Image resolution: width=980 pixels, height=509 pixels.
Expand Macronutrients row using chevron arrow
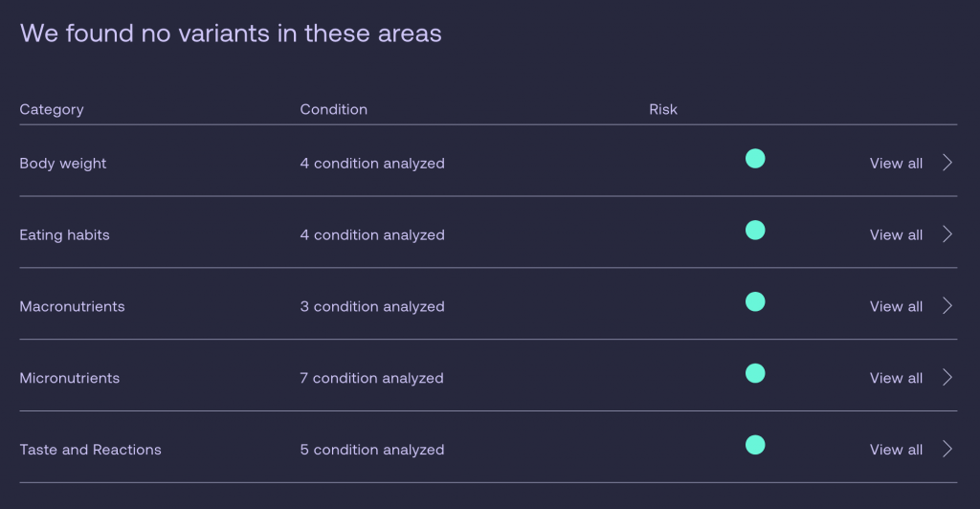pos(947,306)
